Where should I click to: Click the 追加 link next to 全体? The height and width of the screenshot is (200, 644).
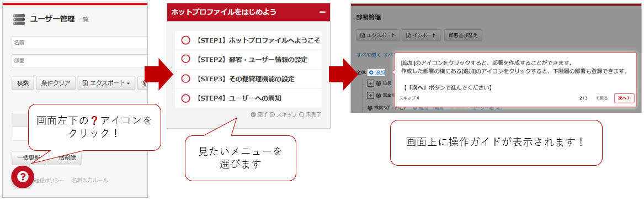376,72
